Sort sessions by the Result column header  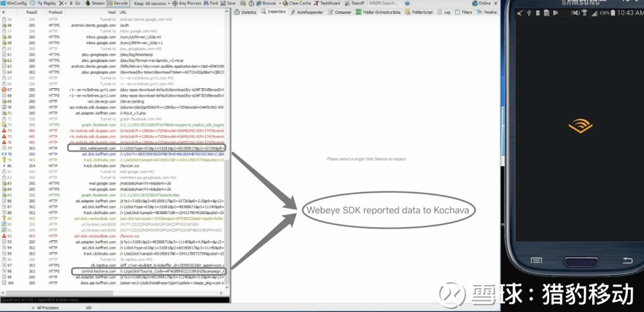point(32,13)
